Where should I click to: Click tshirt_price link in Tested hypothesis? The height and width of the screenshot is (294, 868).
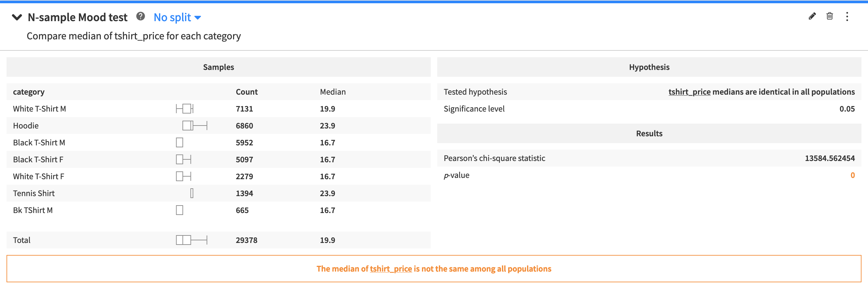[689, 92]
